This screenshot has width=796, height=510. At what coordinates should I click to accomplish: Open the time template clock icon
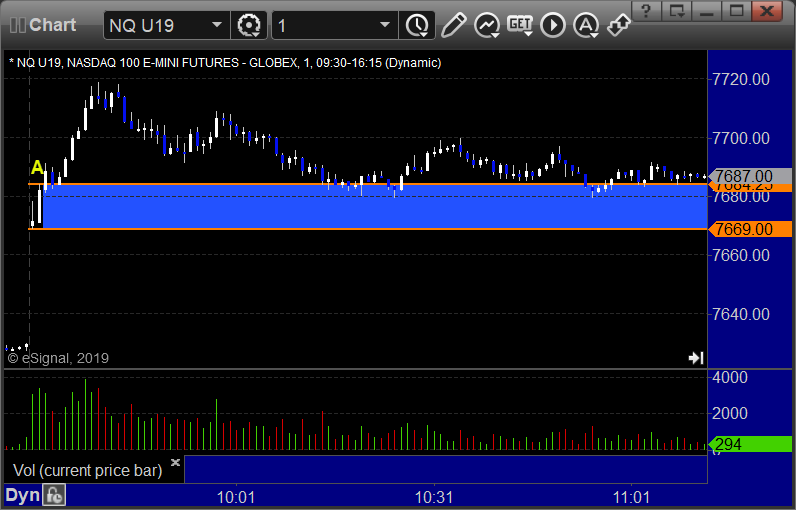click(417, 25)
